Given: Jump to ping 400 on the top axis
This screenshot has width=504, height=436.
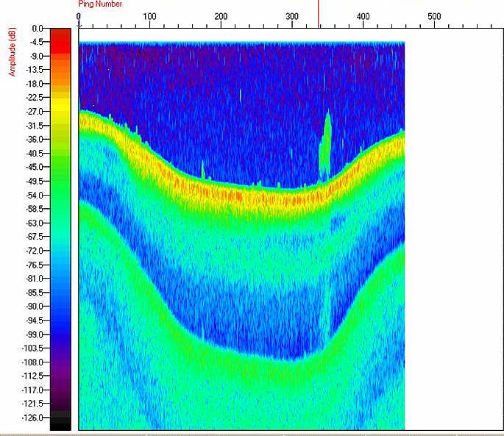Looking at the screenshot, I should click(x=363, y=15).
